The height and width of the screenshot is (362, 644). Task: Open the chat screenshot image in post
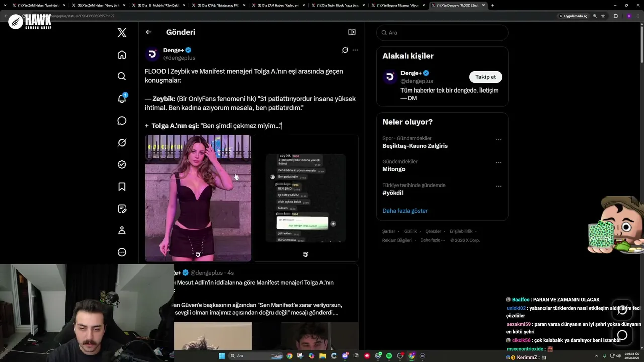point(306,198)
